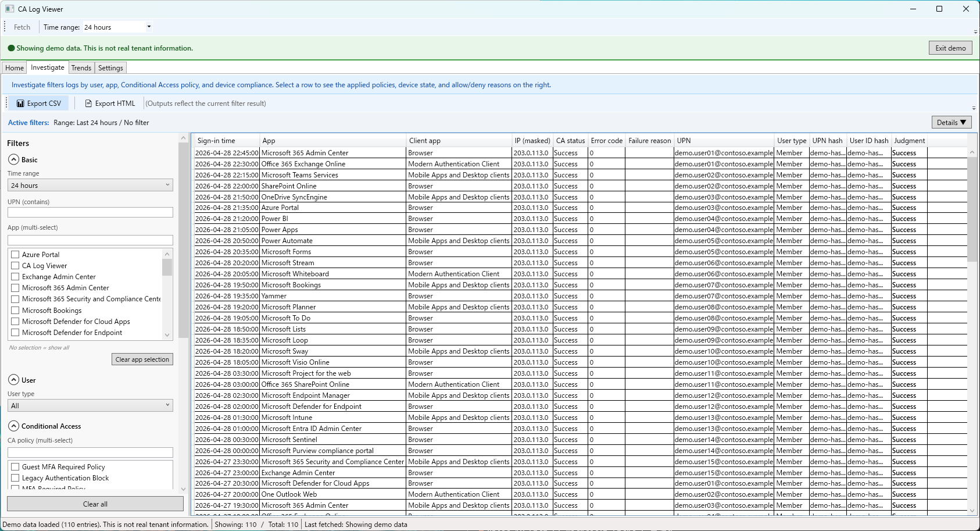Enable the Guest MFA Required Policy filter
The width and height of the screenshot is (980, 531).
pos(15,466)
